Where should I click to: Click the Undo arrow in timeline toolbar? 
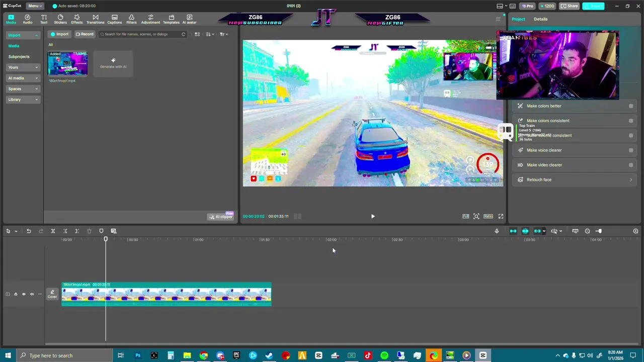(29, 231)
